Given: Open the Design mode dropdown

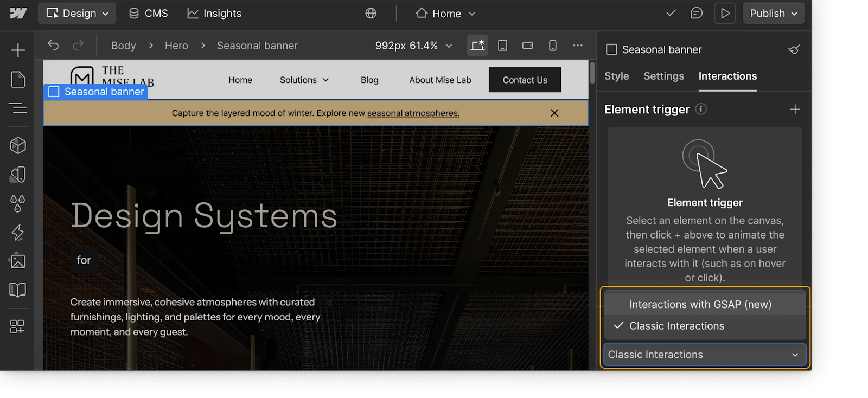Looking at the screenshot, I should click(77, 13).
